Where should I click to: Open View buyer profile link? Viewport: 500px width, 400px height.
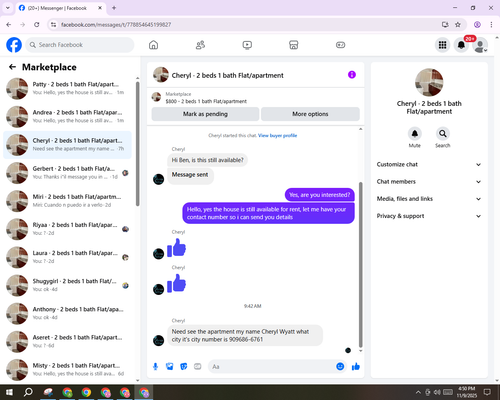point(277,135)
